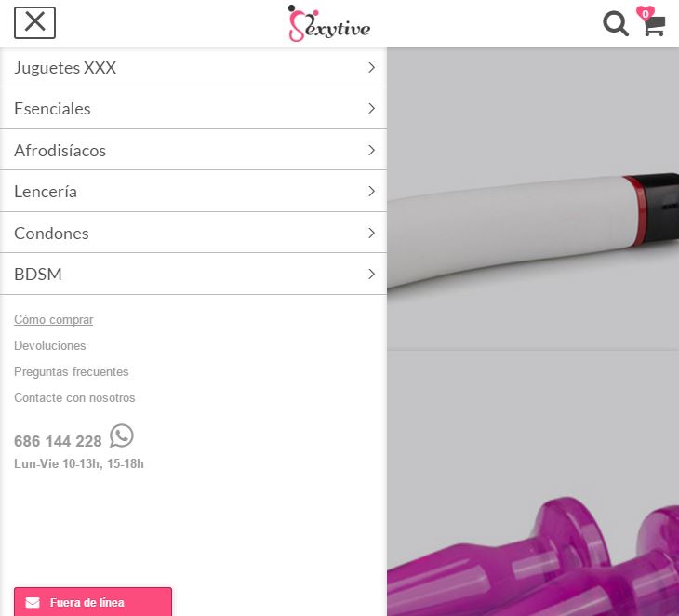Go to Preguntas frecuentes

72,371
